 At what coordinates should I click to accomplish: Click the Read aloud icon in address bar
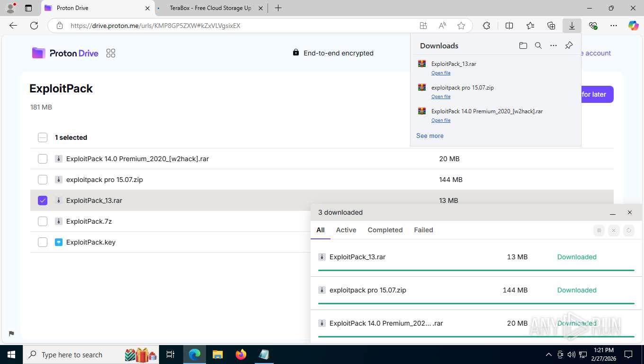tap(442, 26)
